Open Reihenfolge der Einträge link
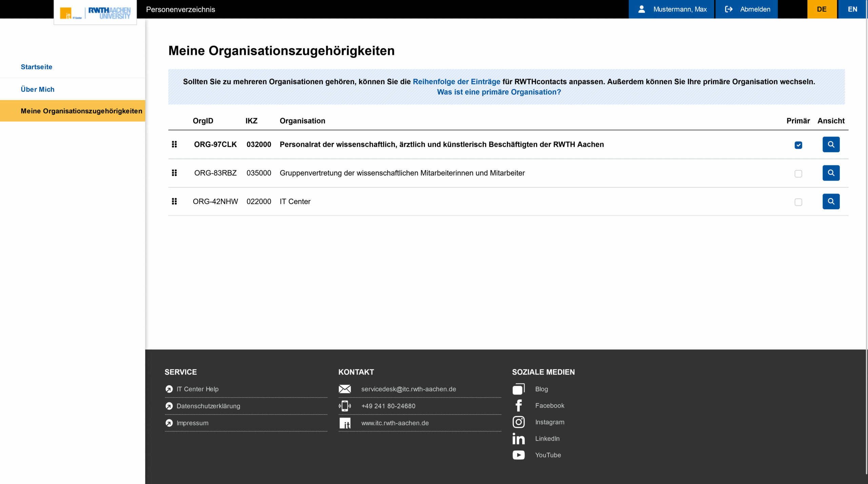 pos(456,81)
